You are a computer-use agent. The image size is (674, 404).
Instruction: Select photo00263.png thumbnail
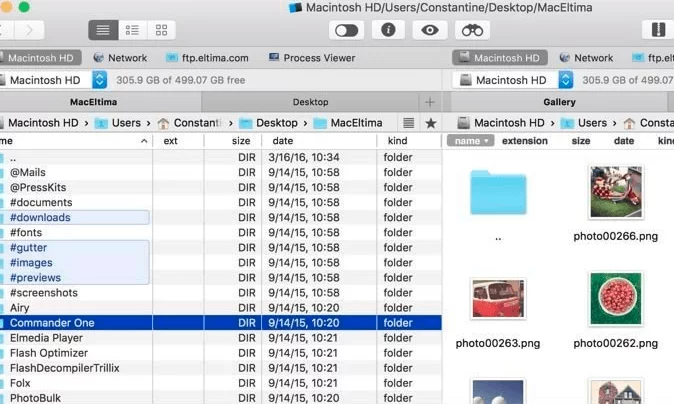(498, 298)
